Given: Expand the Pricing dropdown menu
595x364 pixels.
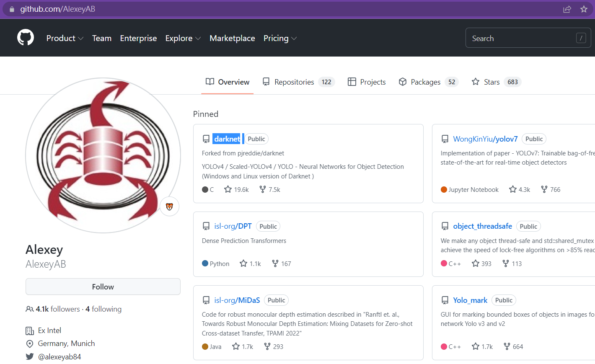Looking at the screenshot, I should (x=280, y=38).
